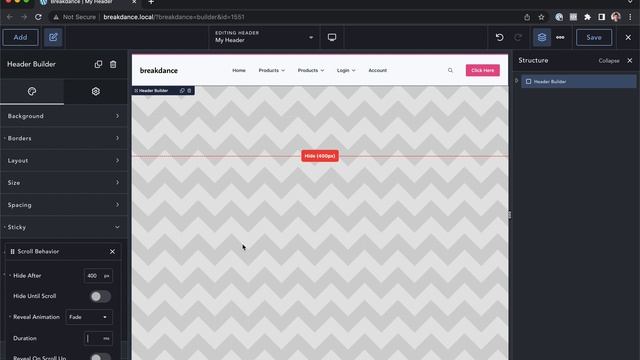Reload the browser page
640x360 pixels.
pyautogui.click(x=38, y=17)
